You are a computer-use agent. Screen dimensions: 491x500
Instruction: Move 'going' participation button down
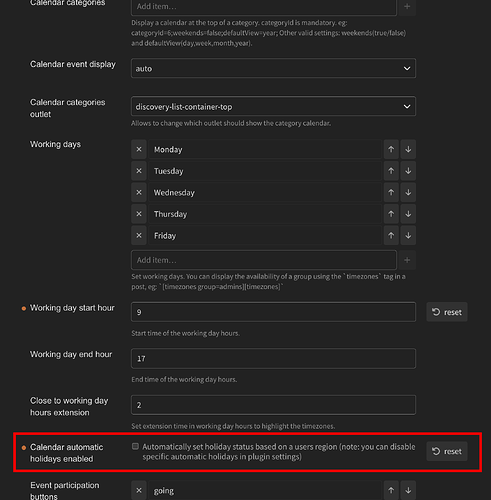(x=408, y=490)
